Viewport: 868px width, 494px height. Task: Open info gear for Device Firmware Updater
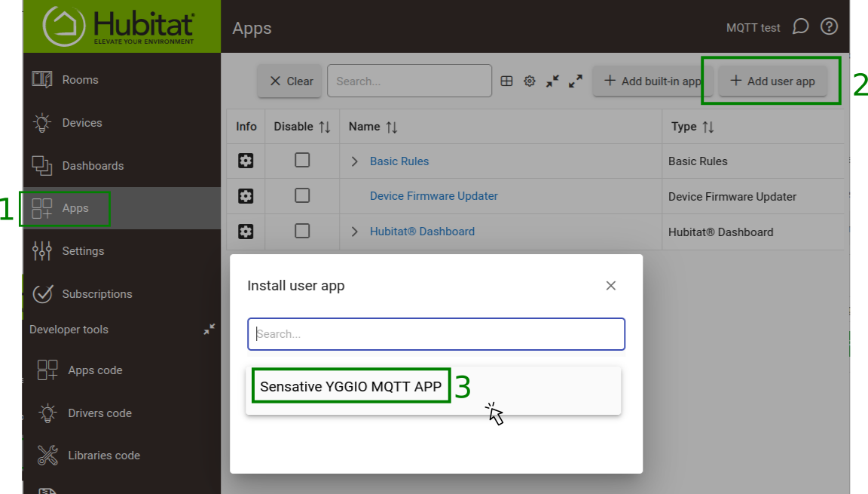point(246,196)
